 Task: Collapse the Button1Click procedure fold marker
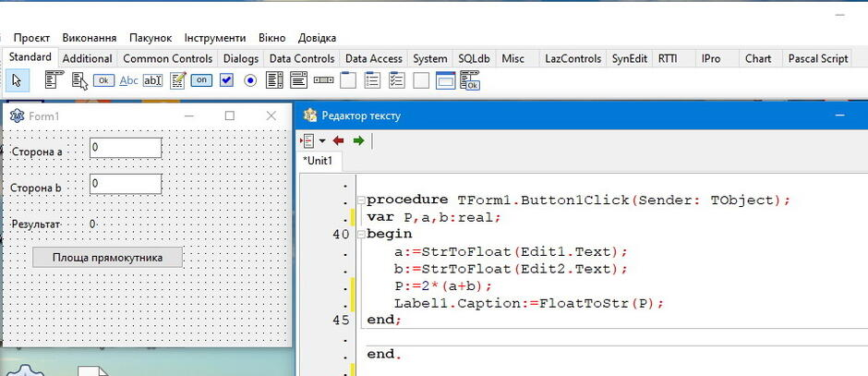[361, 200]
